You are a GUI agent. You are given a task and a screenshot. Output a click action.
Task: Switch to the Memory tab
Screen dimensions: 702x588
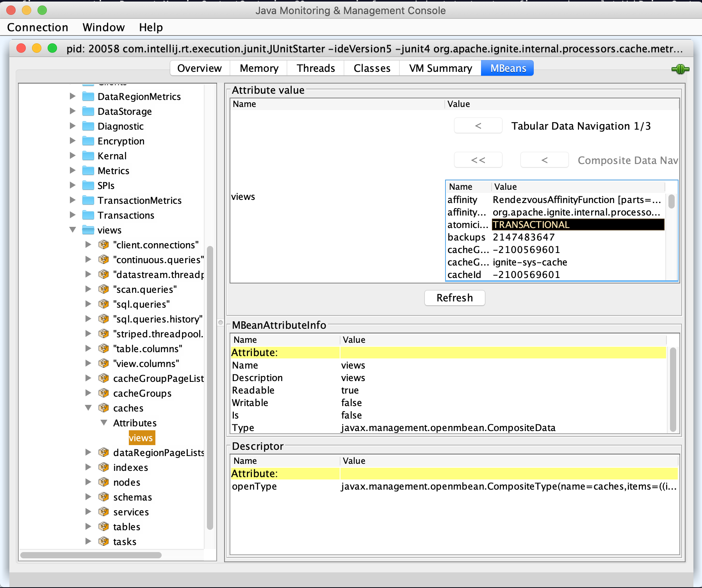coord(259,68)
